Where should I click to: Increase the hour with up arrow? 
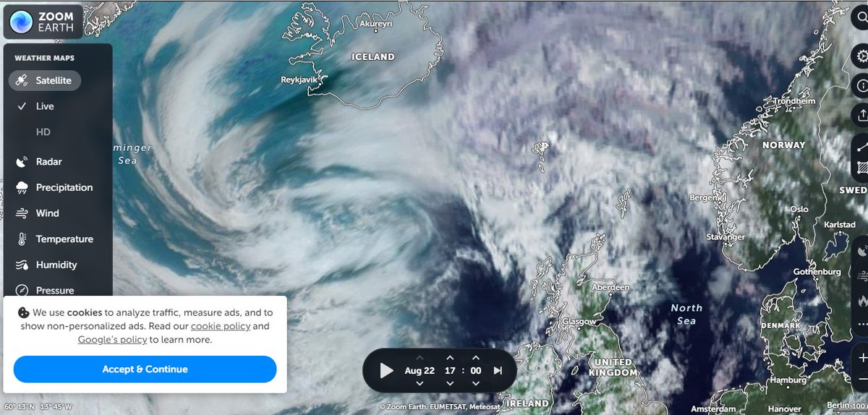(450, 358)
